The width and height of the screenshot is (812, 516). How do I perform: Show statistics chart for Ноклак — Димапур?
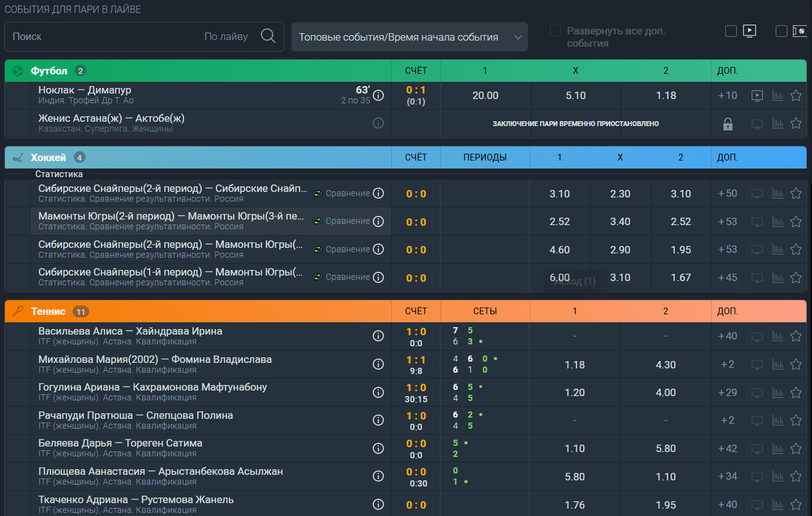pyautogui.click(x=778, y=95)
